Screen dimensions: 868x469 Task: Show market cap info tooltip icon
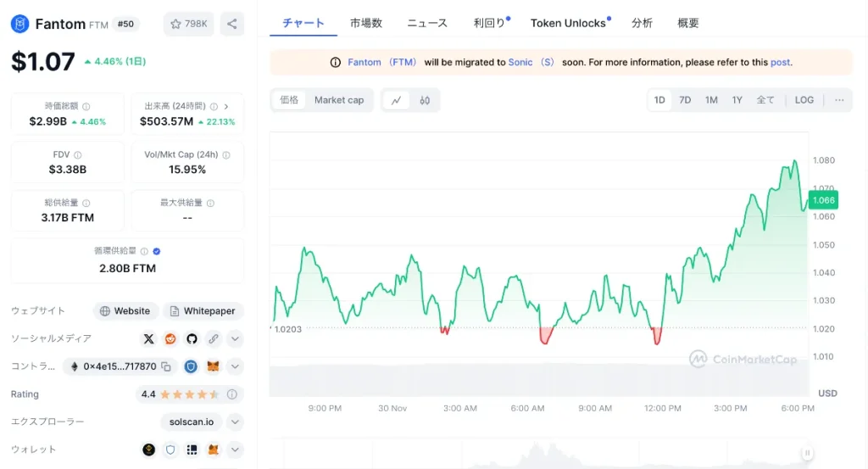(x=86, y=106)
